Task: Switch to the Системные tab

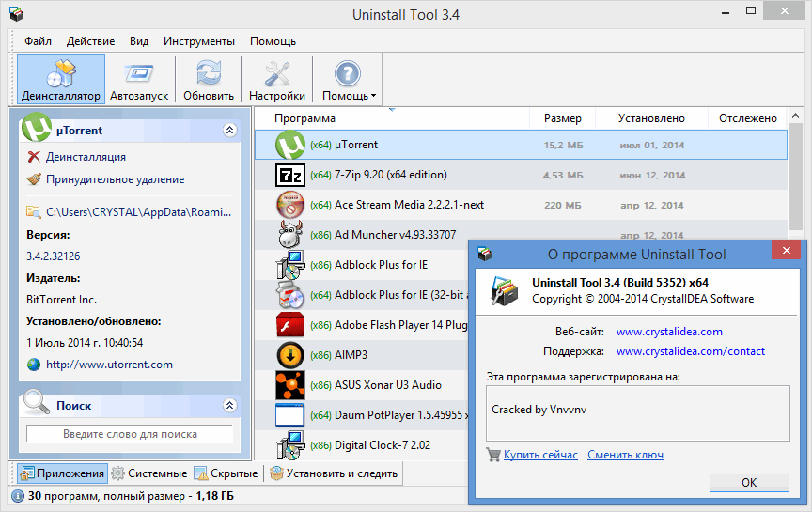Action: click(x=149, y=473)
